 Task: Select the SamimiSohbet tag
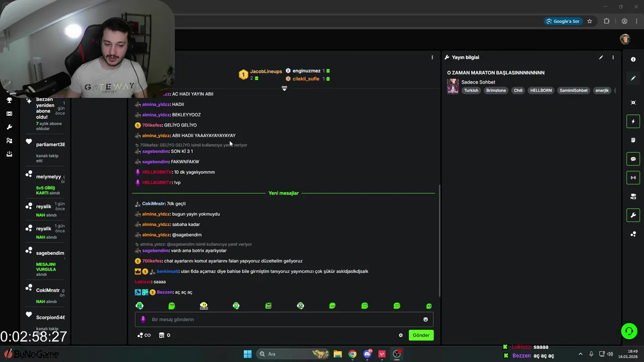click(x=574, y=90)
